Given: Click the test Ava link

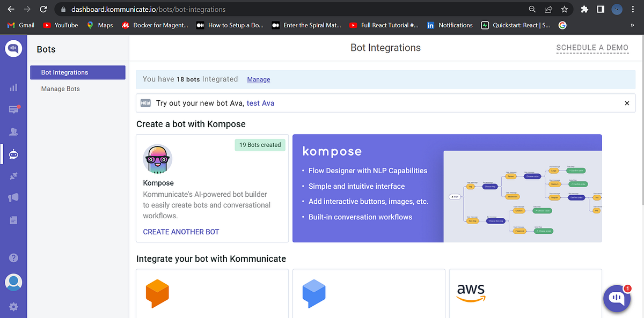Looking at the screenshot, I should click(260, 103).
